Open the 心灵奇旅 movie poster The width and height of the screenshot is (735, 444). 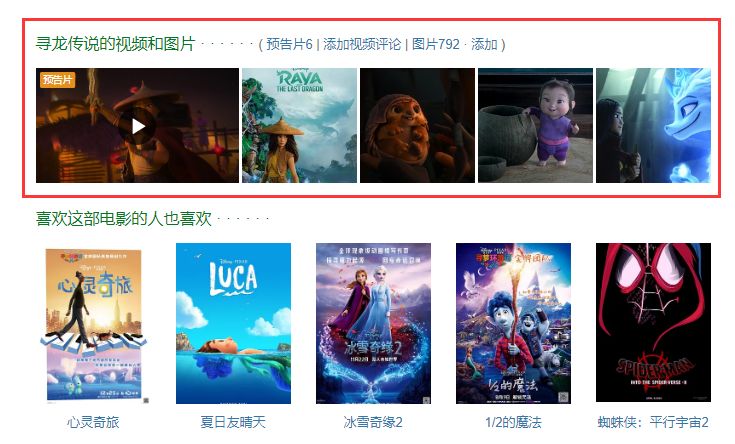(93, 324)
